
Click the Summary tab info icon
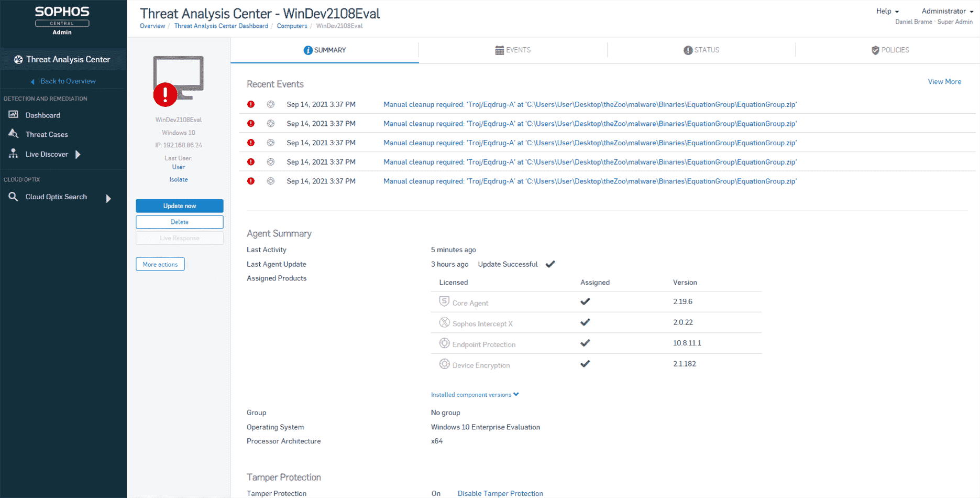coord(308,50)
